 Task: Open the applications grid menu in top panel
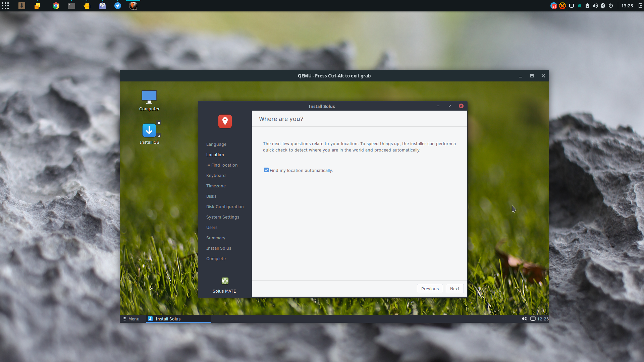[5, 6]
